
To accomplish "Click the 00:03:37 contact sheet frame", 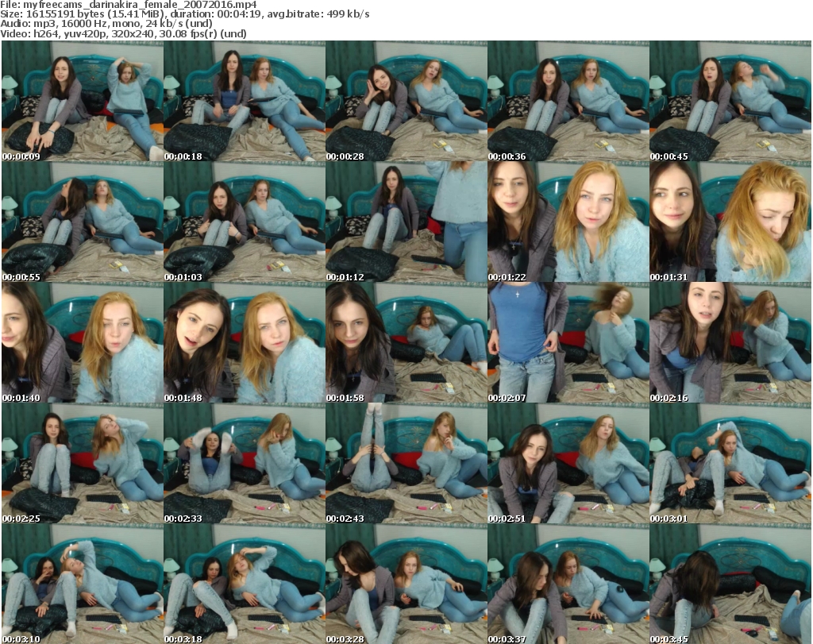I will [x=568, y=584].
